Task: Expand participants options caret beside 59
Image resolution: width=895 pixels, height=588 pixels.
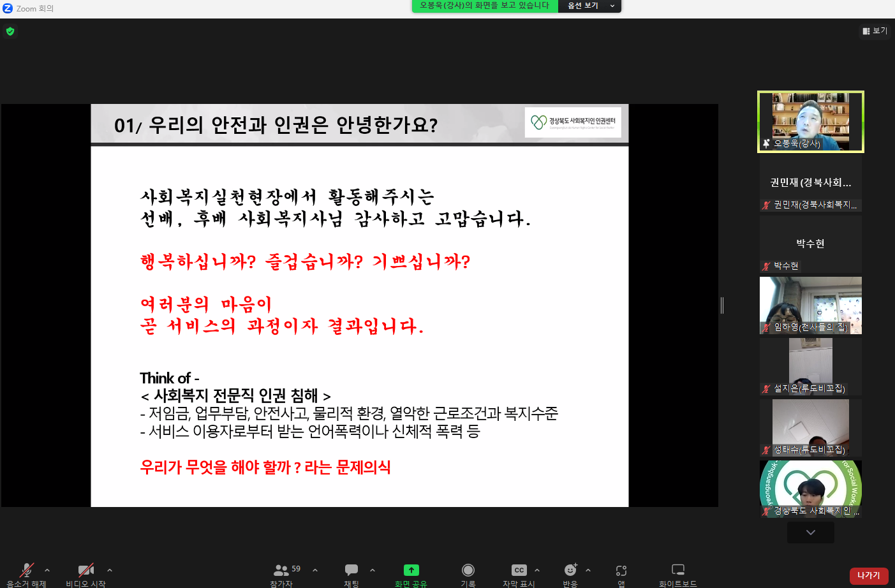Action: click(x=315, y=570)
